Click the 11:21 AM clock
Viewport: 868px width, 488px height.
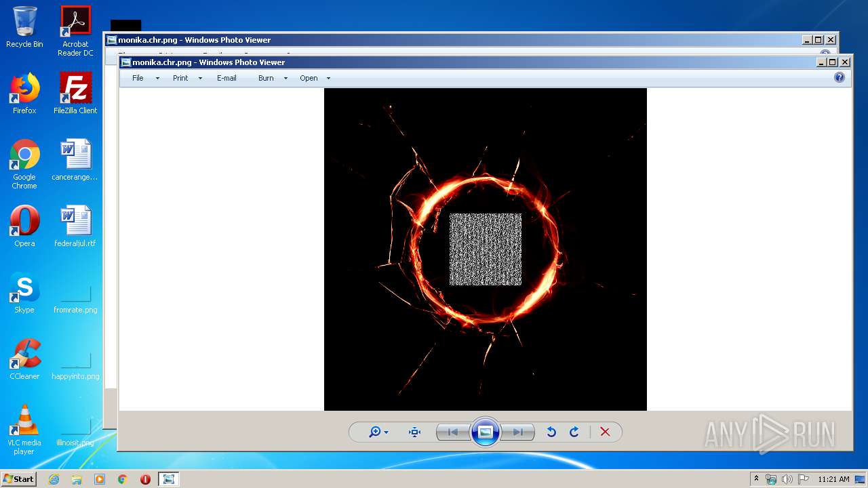pos(833,479)
